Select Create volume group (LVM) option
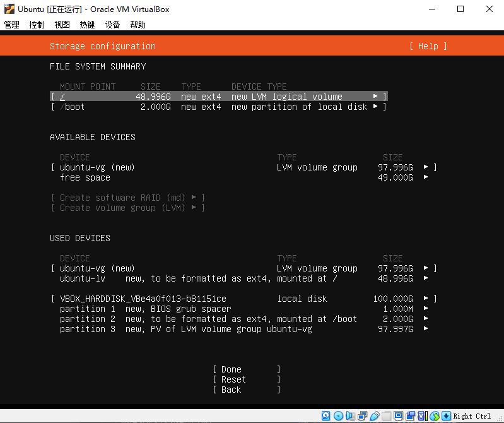This screenshot has width=504, height=423. pos(127,208)
